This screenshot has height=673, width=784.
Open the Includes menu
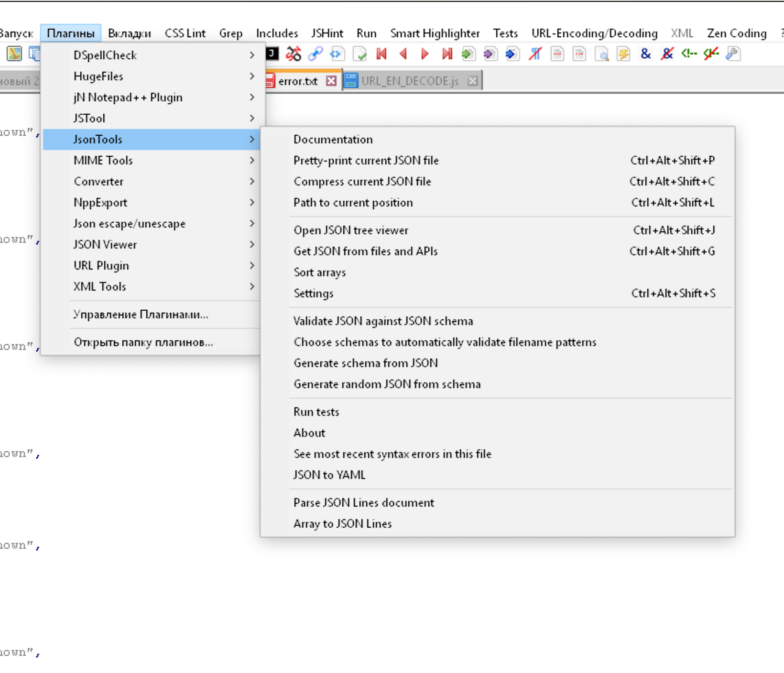(277, 33)
